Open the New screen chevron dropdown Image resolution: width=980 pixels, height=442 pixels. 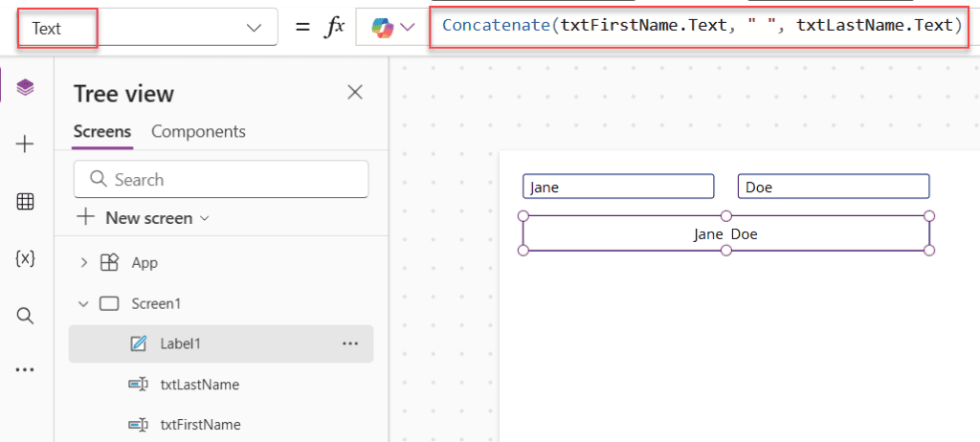tap(204, 218)
